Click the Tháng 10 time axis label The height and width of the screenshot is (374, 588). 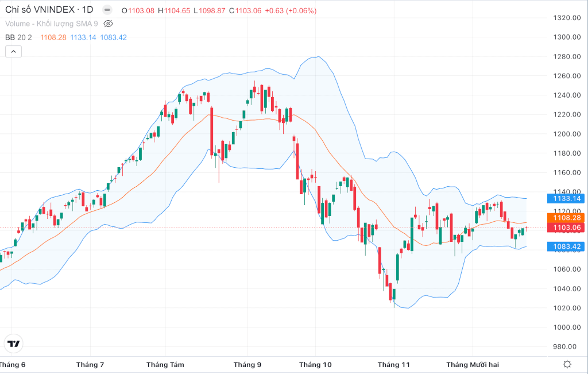click(315, 365)
